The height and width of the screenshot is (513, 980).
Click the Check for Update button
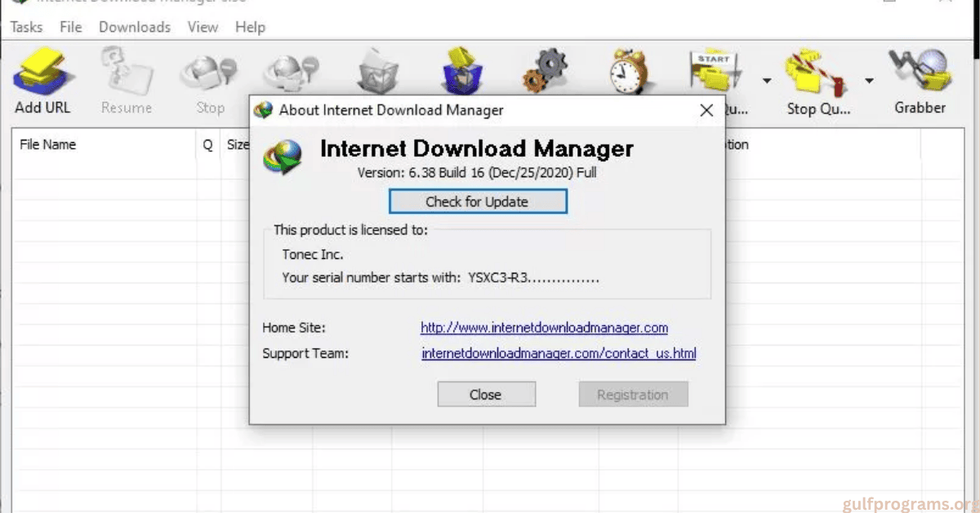pos(477,202)
